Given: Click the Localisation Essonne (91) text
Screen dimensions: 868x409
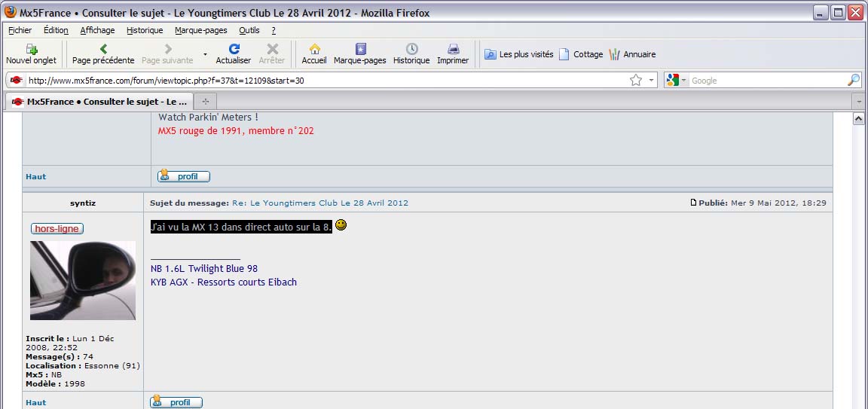Looking at the screenshot, I should (x=83, y=366).
